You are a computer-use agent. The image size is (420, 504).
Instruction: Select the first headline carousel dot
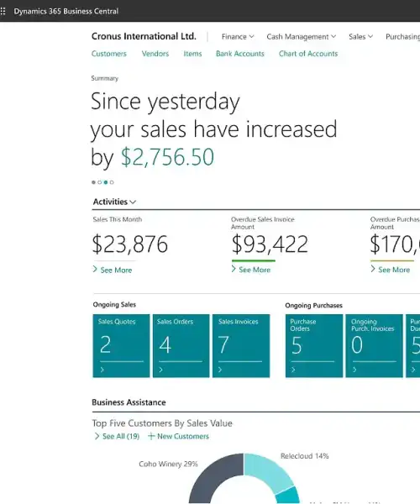coord(93,182)
